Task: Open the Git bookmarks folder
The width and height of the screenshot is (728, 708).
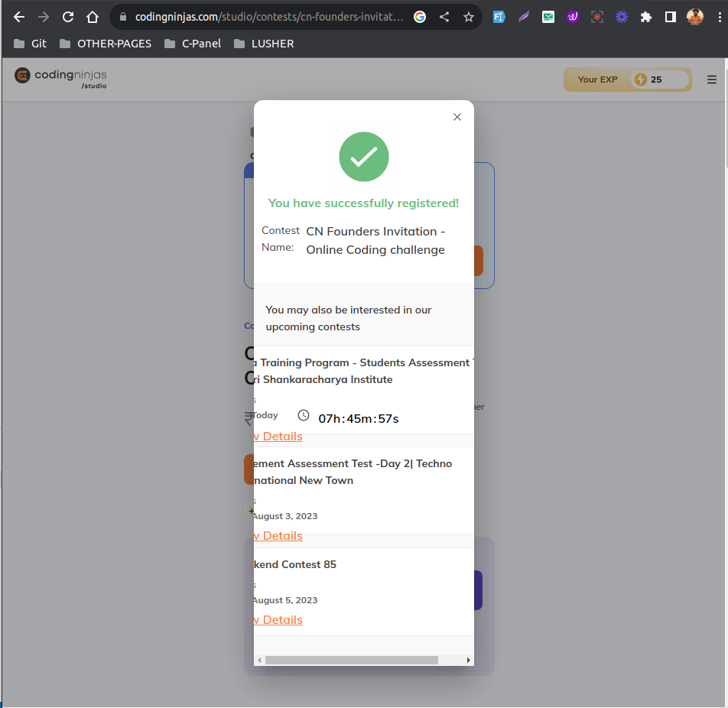Action: (x=30, y=44)
